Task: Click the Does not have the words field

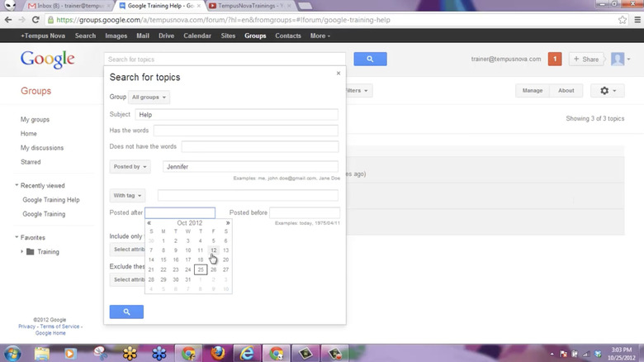Action: [260, 146]
